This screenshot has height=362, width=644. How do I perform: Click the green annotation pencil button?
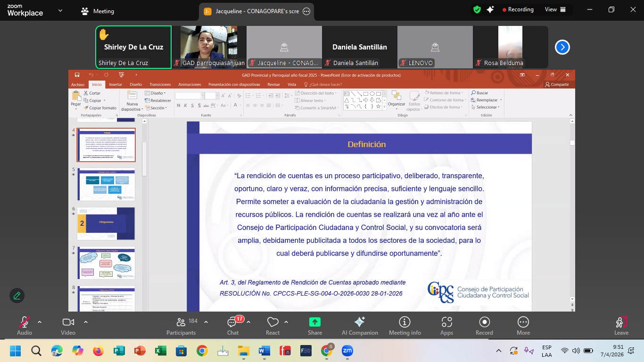coord(17,296)
